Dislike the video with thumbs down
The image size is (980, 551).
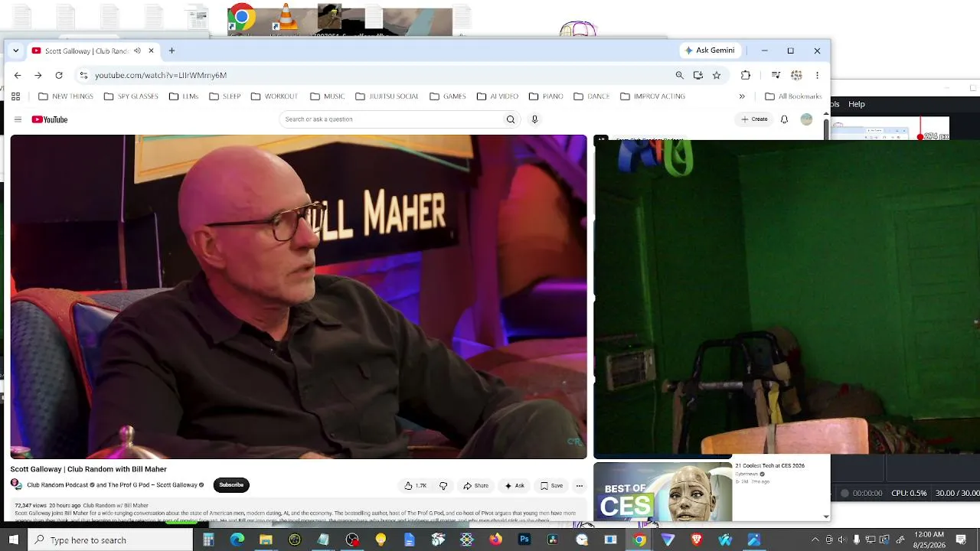[x=443, y=485]
